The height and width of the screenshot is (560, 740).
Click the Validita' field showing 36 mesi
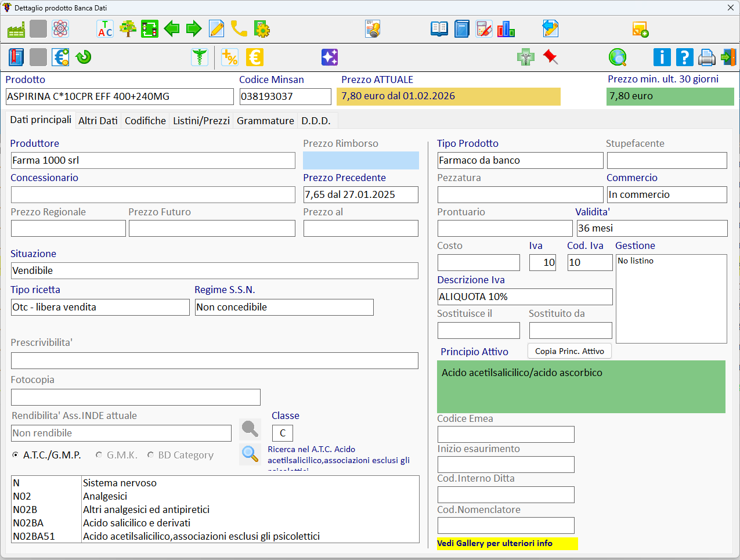tap(652, 228)
